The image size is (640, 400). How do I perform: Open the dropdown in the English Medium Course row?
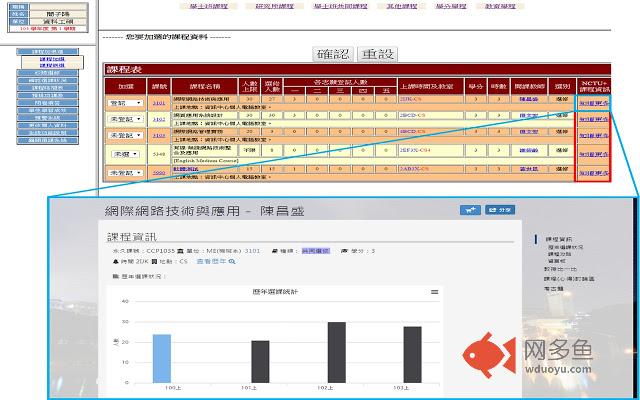126,154
